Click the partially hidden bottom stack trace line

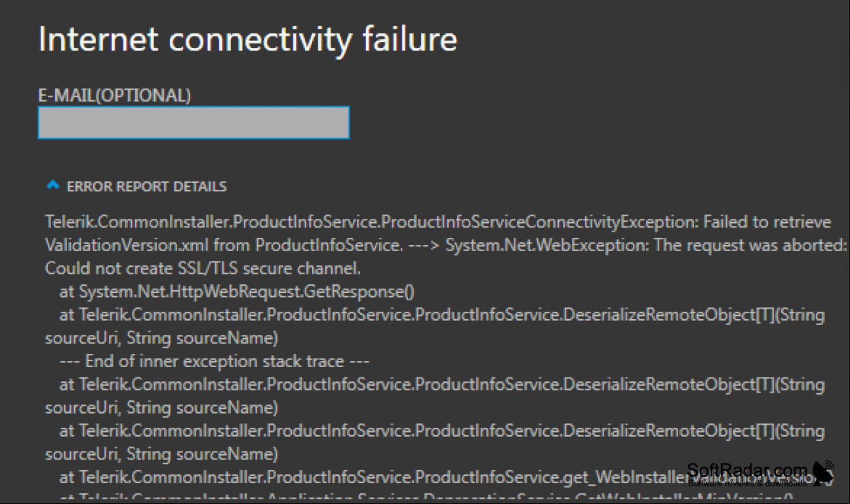click(x=426, y=498)
